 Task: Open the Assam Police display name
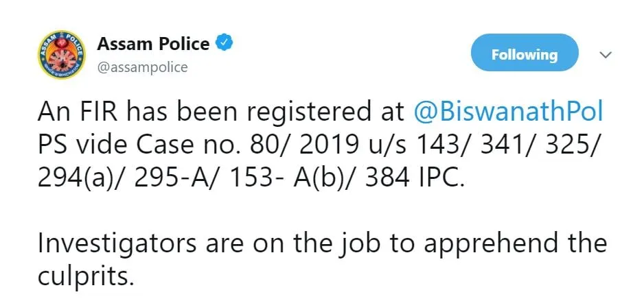[x=153, y=43]
